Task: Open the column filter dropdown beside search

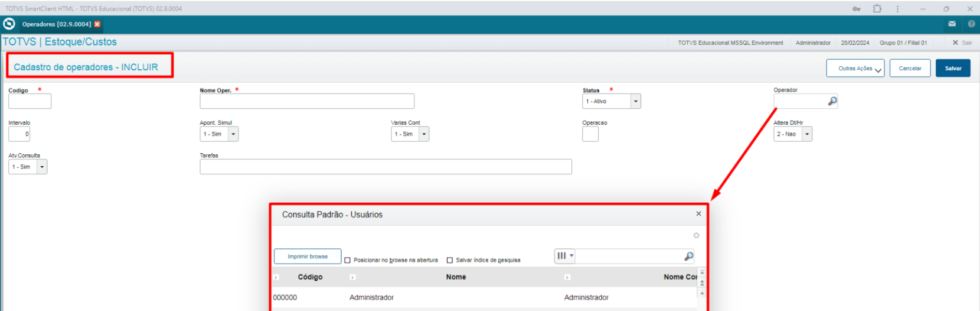Action: click(x=565, y=256)
